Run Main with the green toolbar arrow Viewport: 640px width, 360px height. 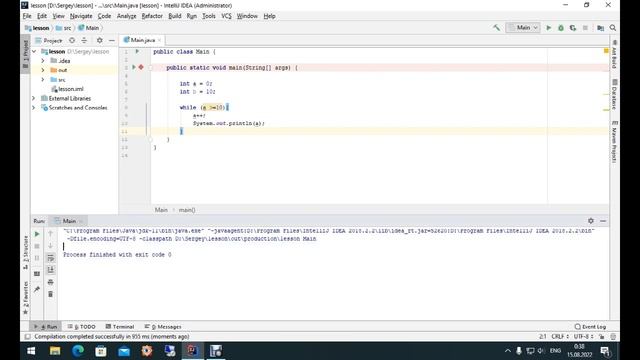pyautogui.click(x=549, y=28)
